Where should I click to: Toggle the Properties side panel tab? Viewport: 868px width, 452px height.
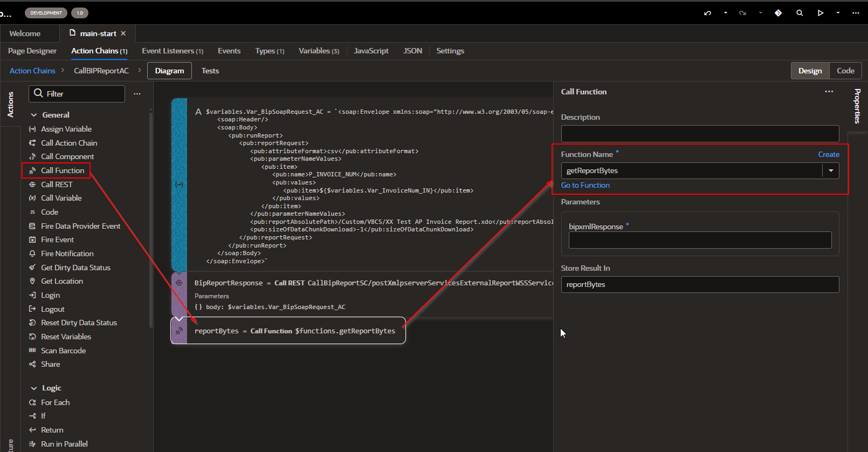(x=857, y=106)
